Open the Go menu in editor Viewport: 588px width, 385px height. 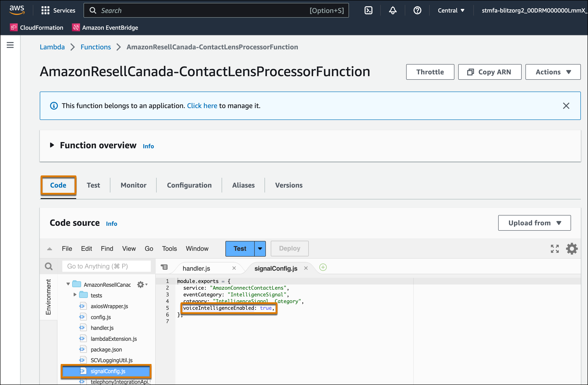(149, 248)
